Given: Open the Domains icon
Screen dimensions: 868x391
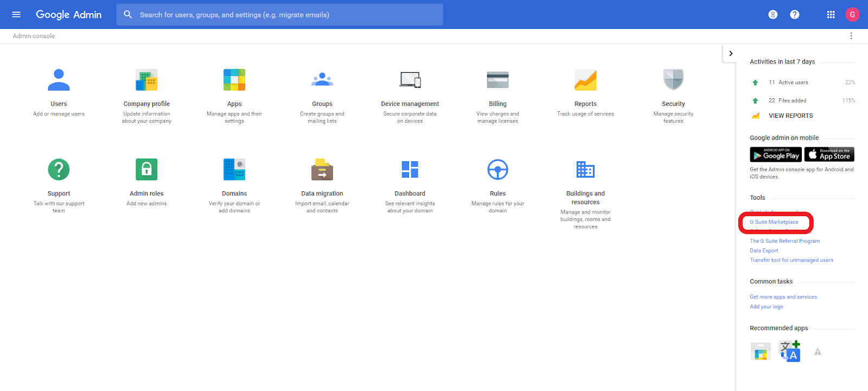Looking at the screenshot, I should (x=234, y=169).
